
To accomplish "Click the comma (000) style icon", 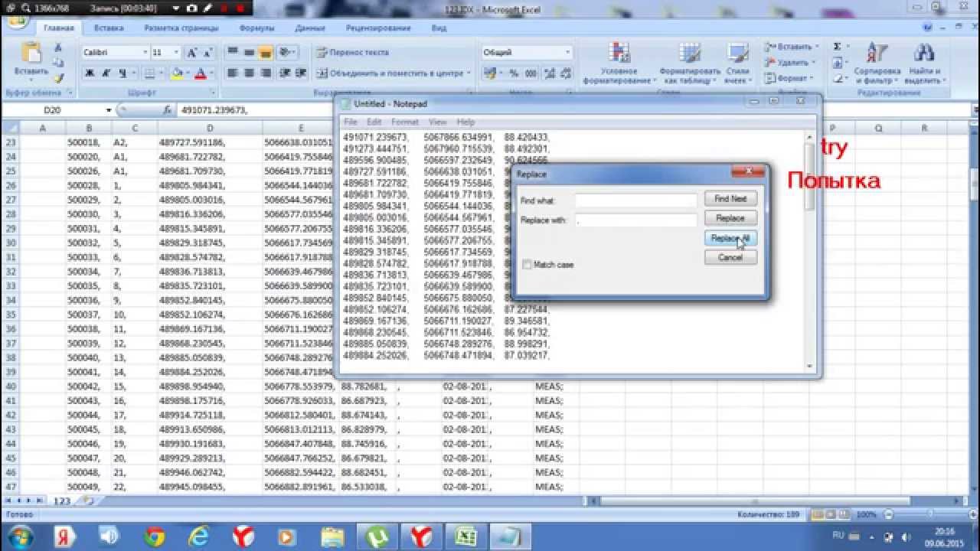I will [x=530, y=73].
